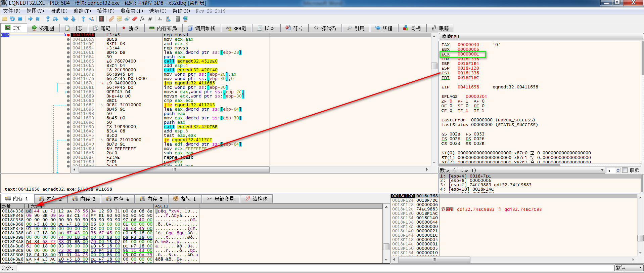Expand the 默认 dropdown beside command bar
This screenshot has height=273, width=644.
point(628,268)
